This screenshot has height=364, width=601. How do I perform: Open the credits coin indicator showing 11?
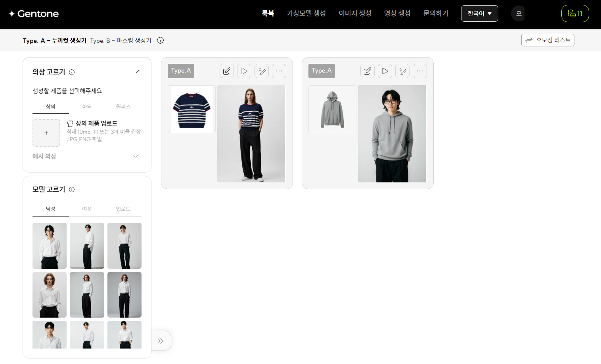(x=575, y=13)
